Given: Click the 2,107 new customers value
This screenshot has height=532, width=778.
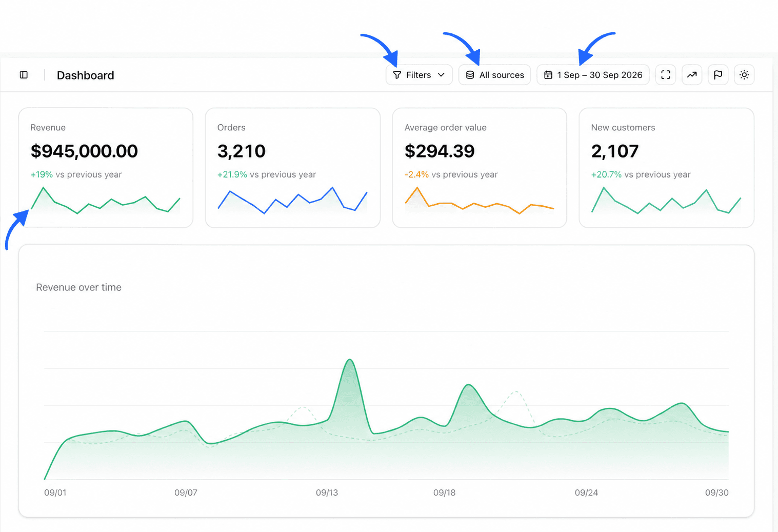Looking at the screenshot, I should click(615, 151).
